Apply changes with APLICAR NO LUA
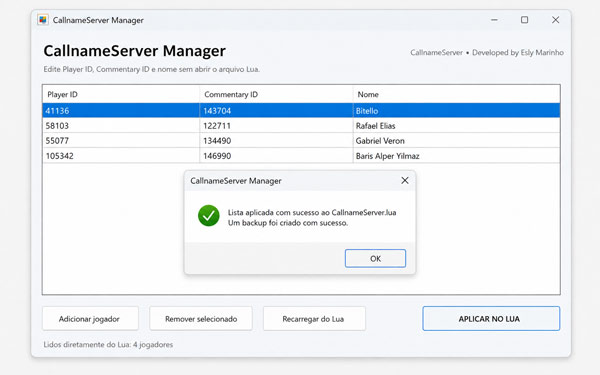The image size is (600, 375). [491, 318]
